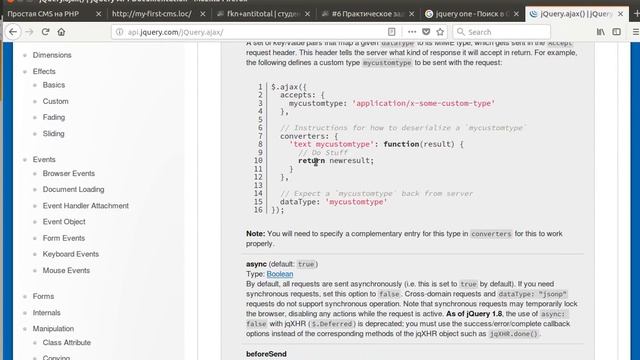Toggle the sidebar icon
Image resolution: width=640 pixels, height=360 pixels.
[616, 32]
